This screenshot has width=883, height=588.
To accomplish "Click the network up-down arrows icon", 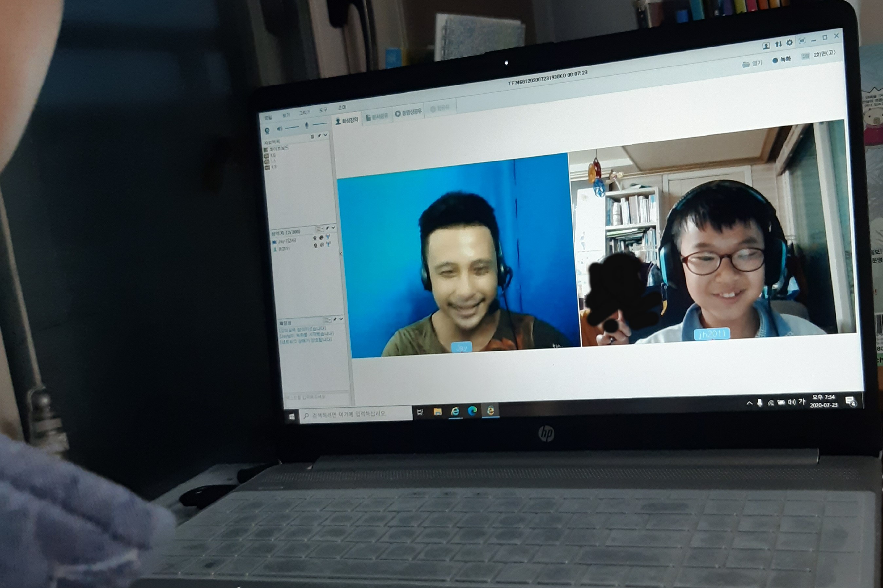I will click(x=779, y=44).
